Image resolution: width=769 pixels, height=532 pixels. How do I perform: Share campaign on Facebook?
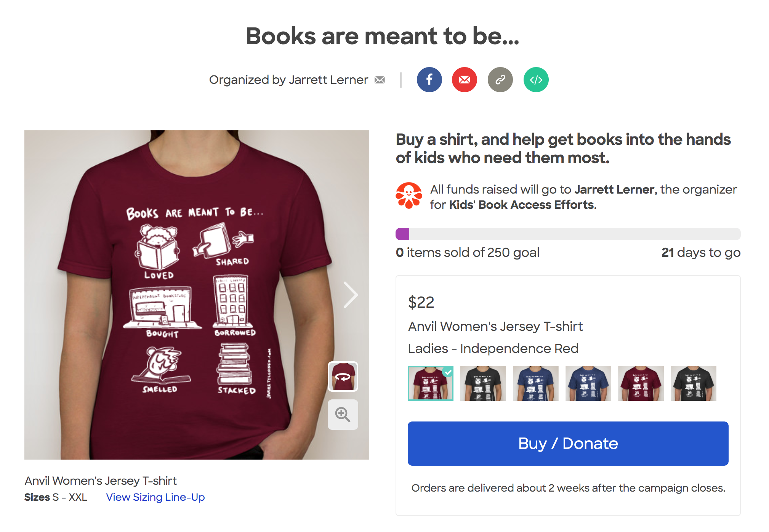pos(429,80)
